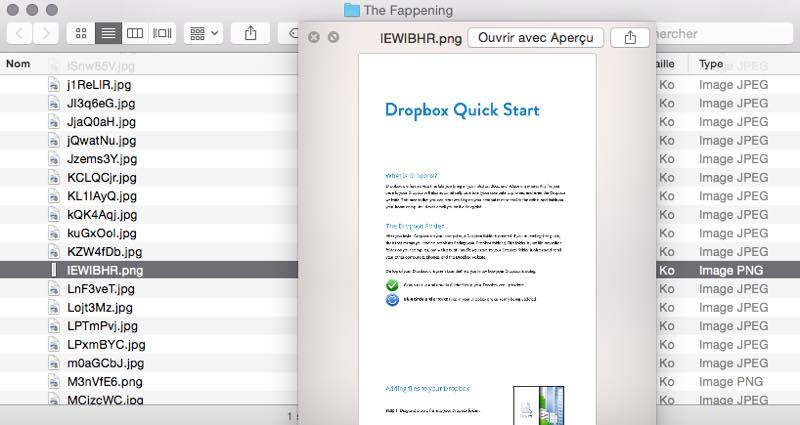This screenshot has height=425, width=800.
Task: Click the blue sync icon in preview
Action: (x=392, y=299)
